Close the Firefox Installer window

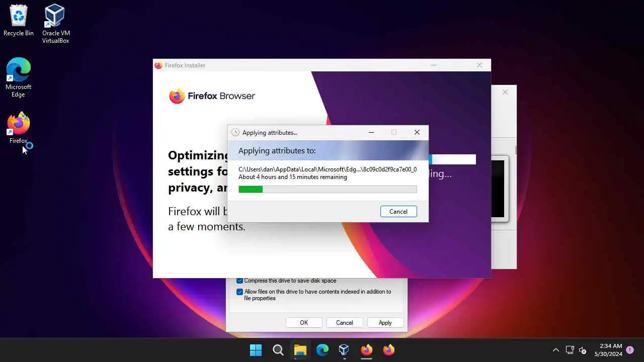click(x=479, y=65)
